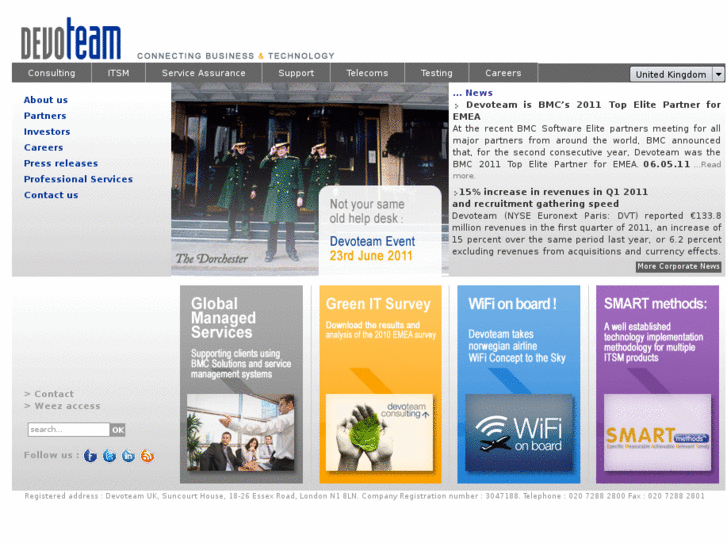Go to the Support menu item
Image resolution: width=727 pixels, height=545 pixels.
pos(296,73)
